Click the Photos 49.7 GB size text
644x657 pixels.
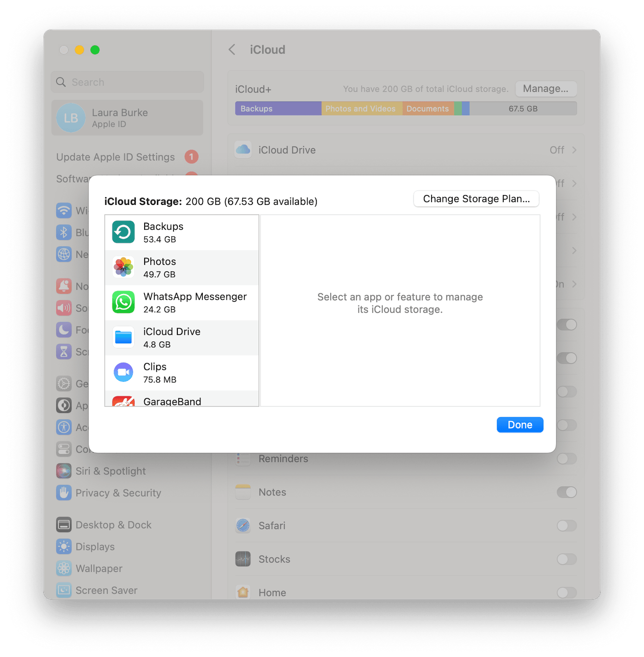coord(160,274)
